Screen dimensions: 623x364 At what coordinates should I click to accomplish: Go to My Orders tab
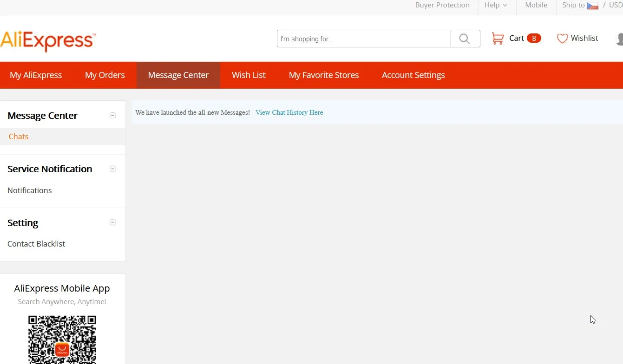point(105,75)
